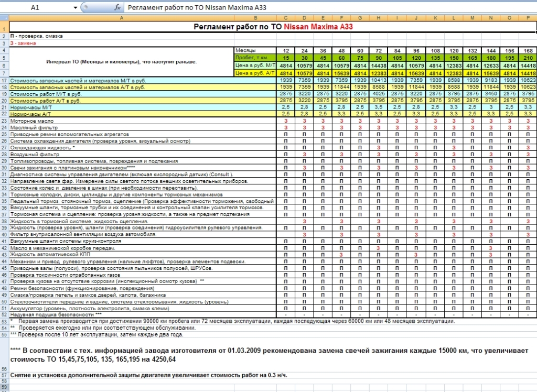Click inside the formula bar text
Image resolution: width=537 pixels, height=392 pixels.
click(x=315, y=7)
